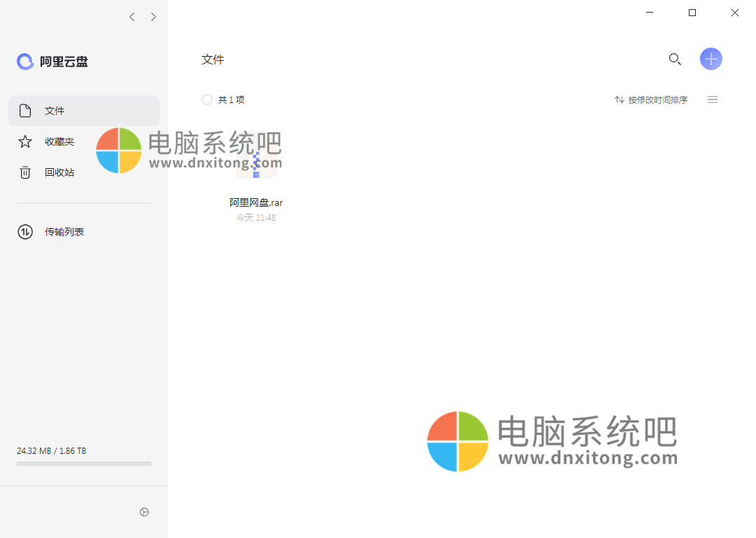Toggle the sort direction arrows
Image resolution: width=756 pixels, height=538 pixels.
619,99
